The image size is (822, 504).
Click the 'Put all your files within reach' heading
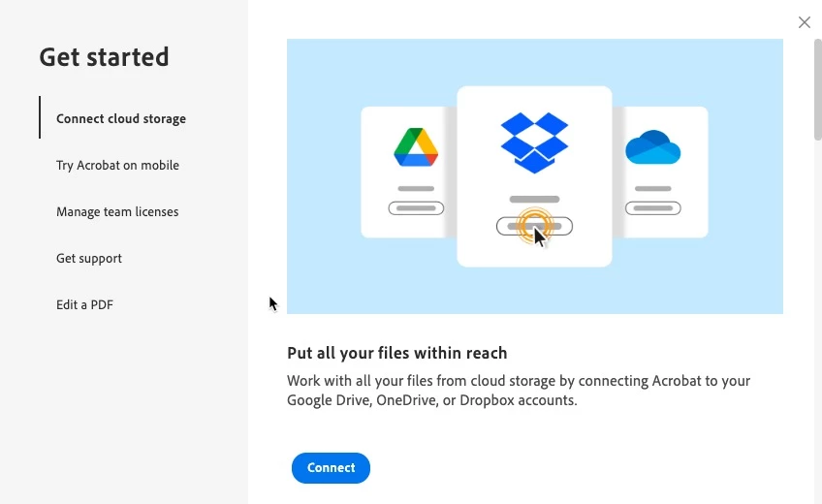pyautogui.click(x=396, y=353)
